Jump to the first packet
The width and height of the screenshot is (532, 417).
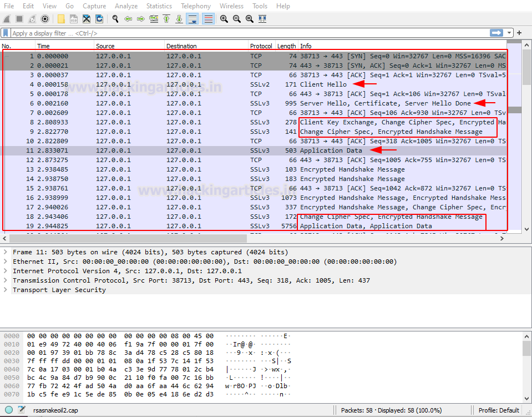tap(166, 19)
